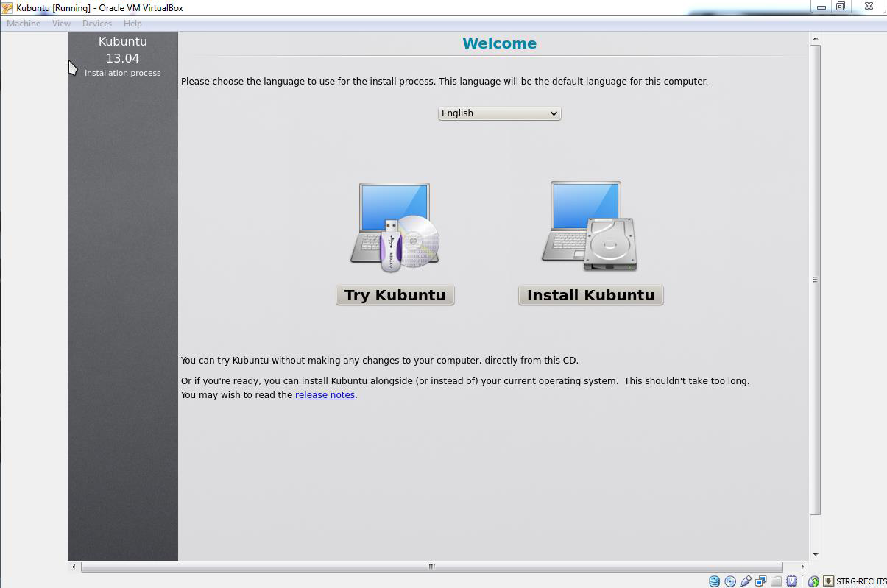Open the English language dropdown
This screenshot has height=588, width=887.
[x=499, y=113]
